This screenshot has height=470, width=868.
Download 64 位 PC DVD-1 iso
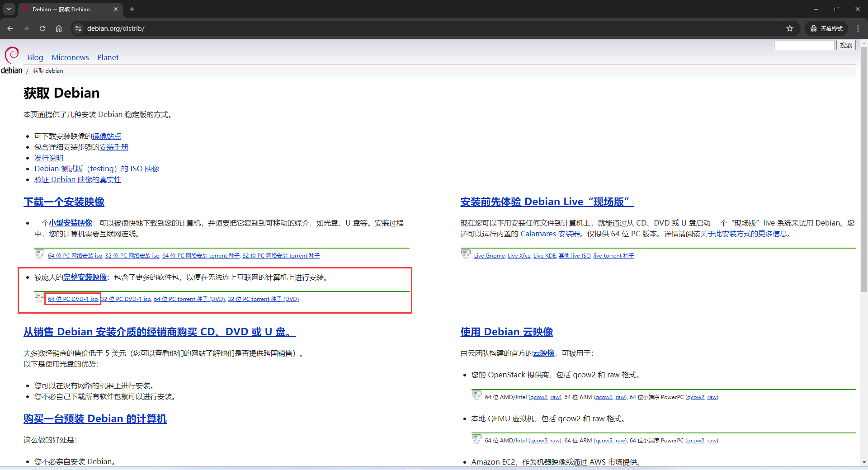[x=73, y=299]
